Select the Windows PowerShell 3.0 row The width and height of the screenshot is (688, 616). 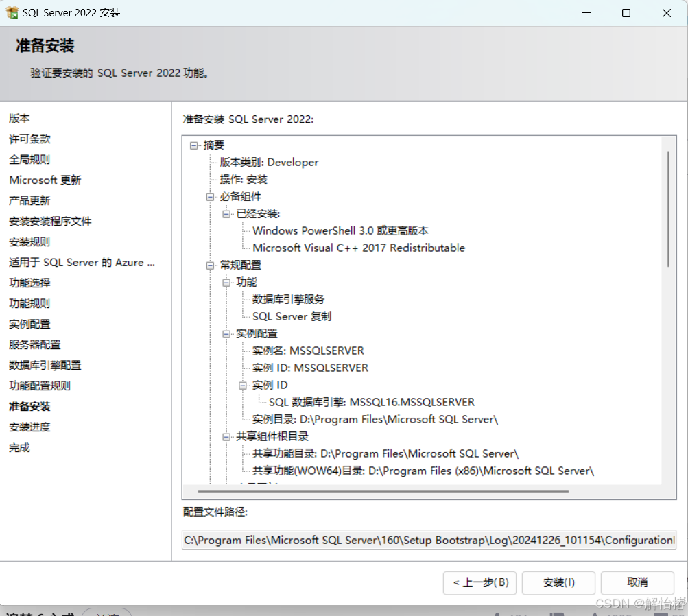pyautogui.click(x=340, y=230)
